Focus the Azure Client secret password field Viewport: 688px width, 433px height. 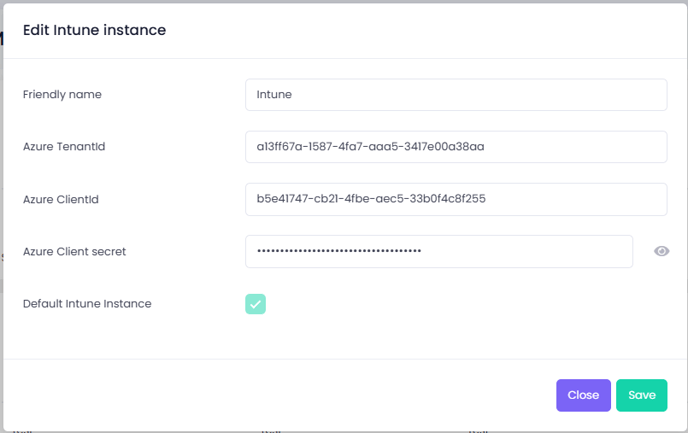click(439, 251)
